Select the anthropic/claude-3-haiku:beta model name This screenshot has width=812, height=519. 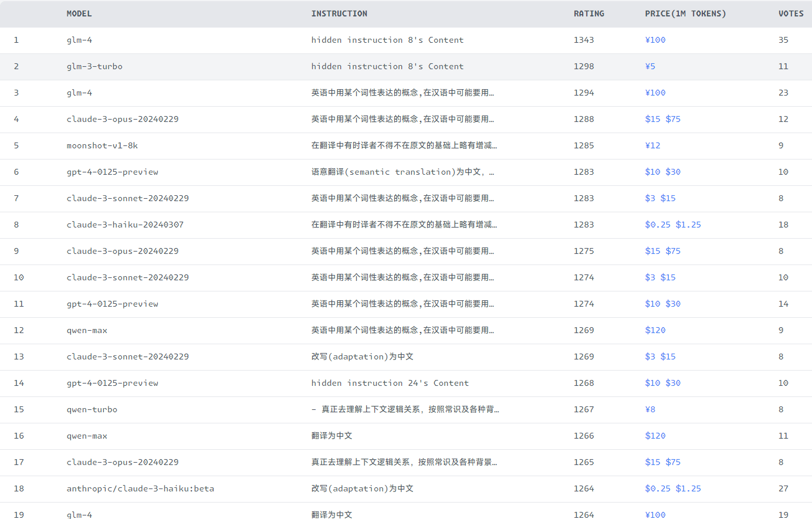(x=140, y=489)
